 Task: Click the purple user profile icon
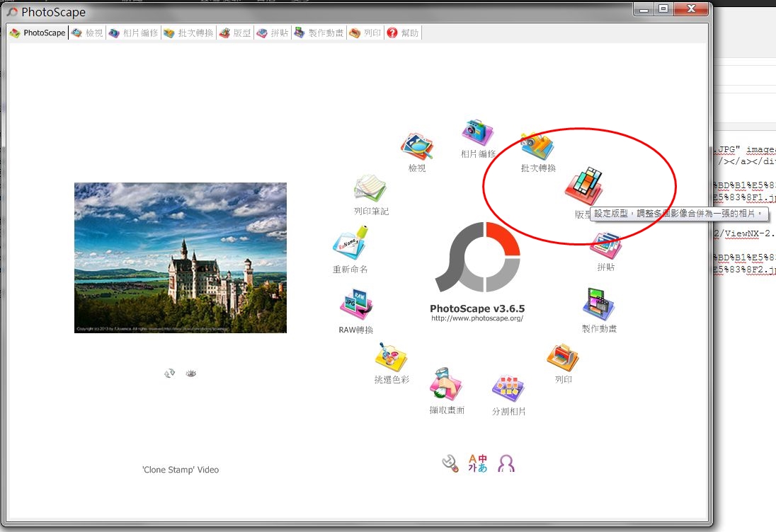click(x=506, y=463)
